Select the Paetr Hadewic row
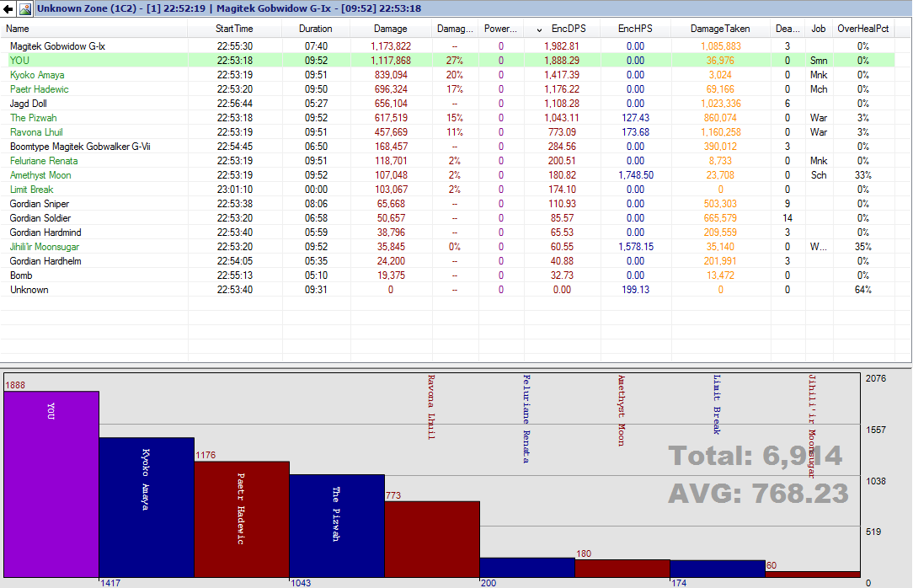This screenshot has width=913, height=588. [x=448, y=89]
